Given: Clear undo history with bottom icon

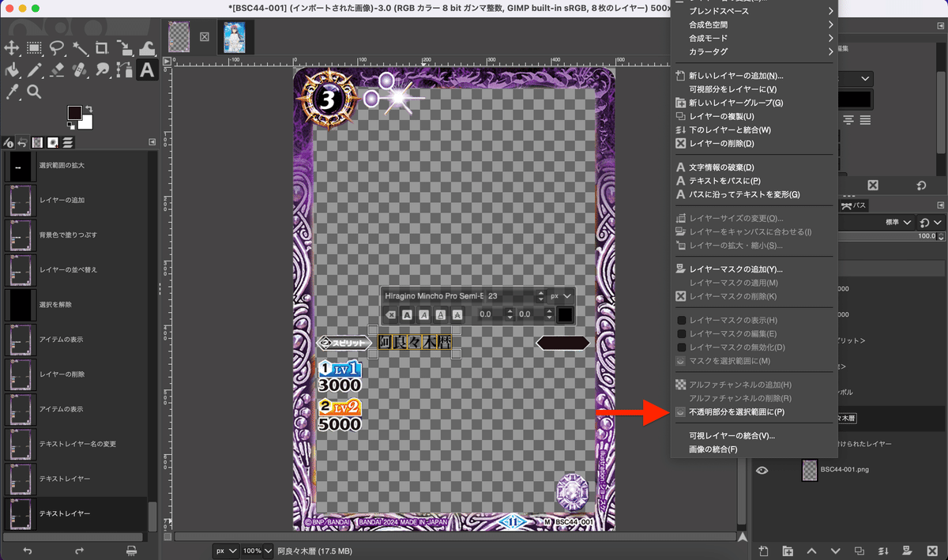Looking at the screenshot, I should pos(131,551).
